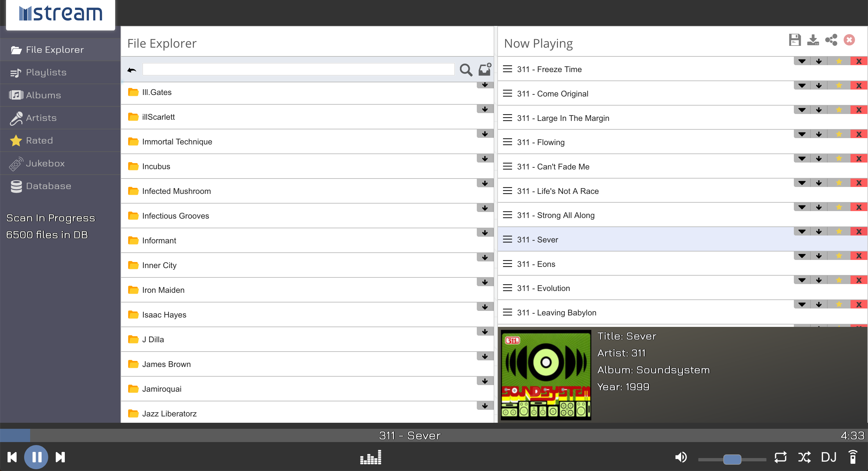Click the download icon in Now Playing header
Image resolution: width=868 pixels, height=471 pixels.
(x=813, y=40)
